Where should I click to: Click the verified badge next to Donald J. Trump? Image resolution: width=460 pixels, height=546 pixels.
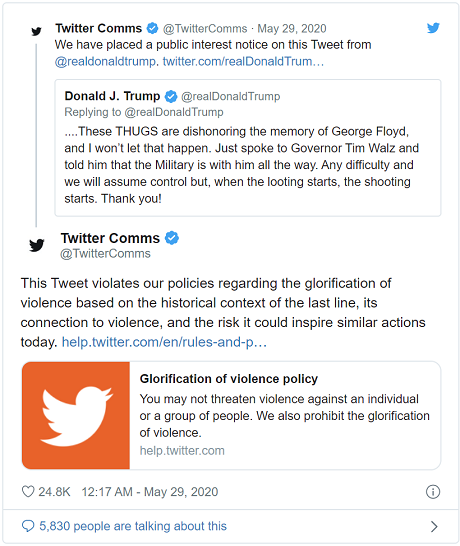[171, 96]
